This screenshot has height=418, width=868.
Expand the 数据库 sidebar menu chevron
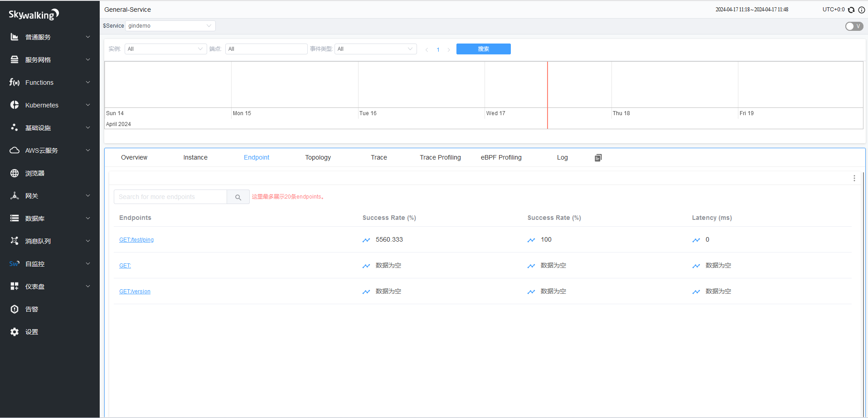point(88,218)
